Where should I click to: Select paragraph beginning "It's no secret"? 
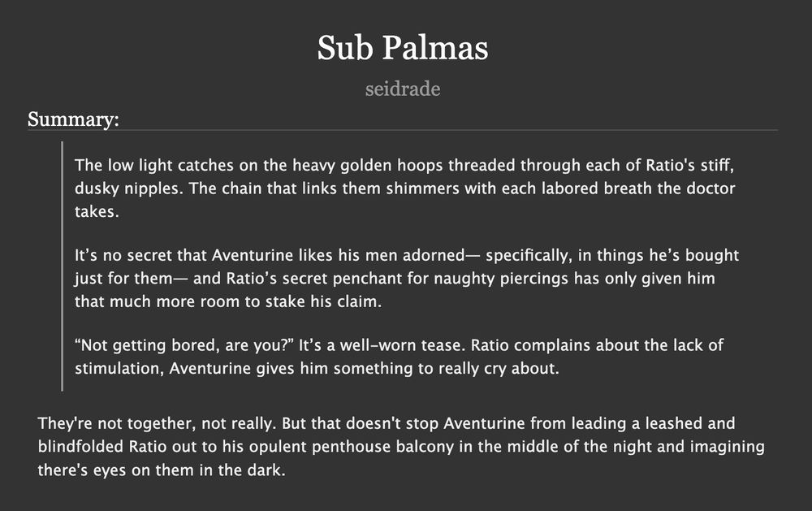click(x=407, y=279)
